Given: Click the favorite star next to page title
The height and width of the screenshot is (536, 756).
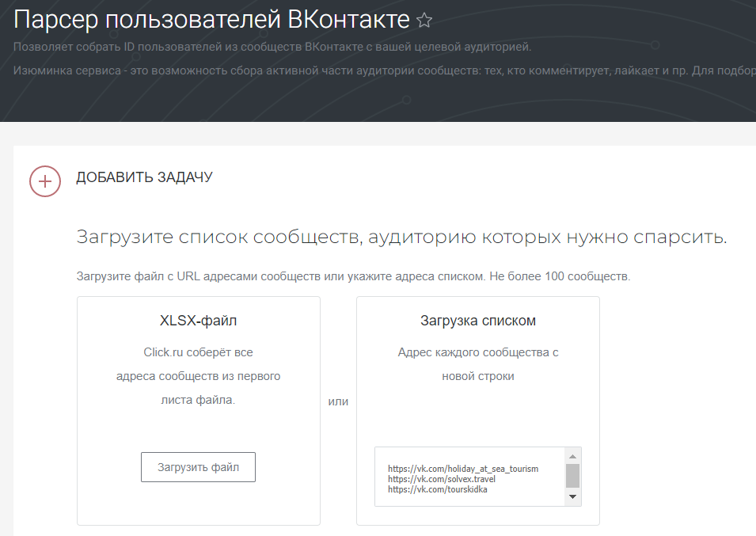Looking at the screenshot, I should [x=424, y=21].
